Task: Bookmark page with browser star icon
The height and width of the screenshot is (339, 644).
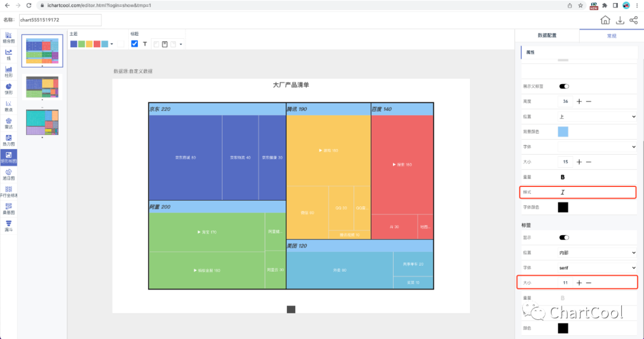Action: pos(580,5)
